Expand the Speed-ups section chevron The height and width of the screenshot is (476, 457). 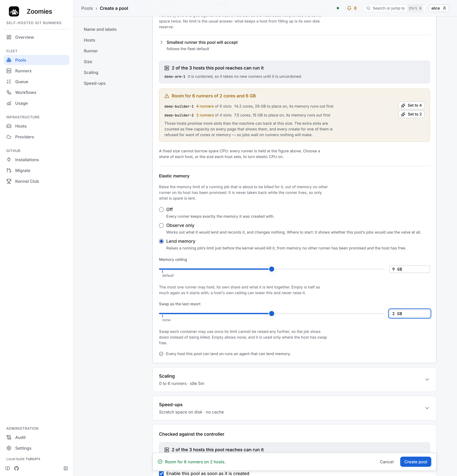[x=427, y=408]
